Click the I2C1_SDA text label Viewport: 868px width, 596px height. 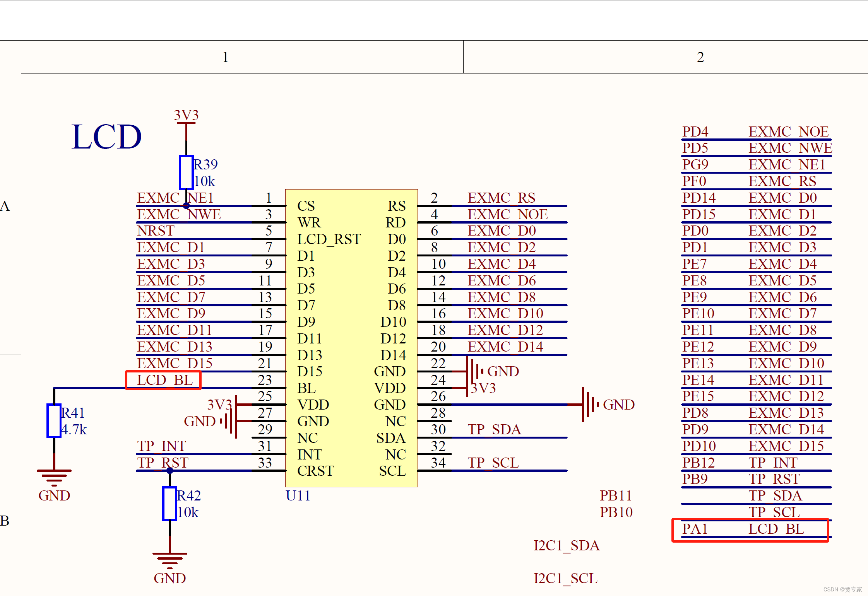567,546
